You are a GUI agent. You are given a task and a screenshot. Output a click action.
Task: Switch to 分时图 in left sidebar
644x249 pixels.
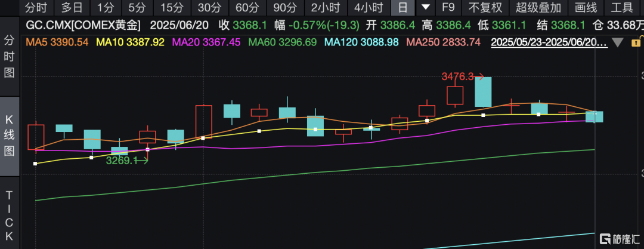click(10, 56)
